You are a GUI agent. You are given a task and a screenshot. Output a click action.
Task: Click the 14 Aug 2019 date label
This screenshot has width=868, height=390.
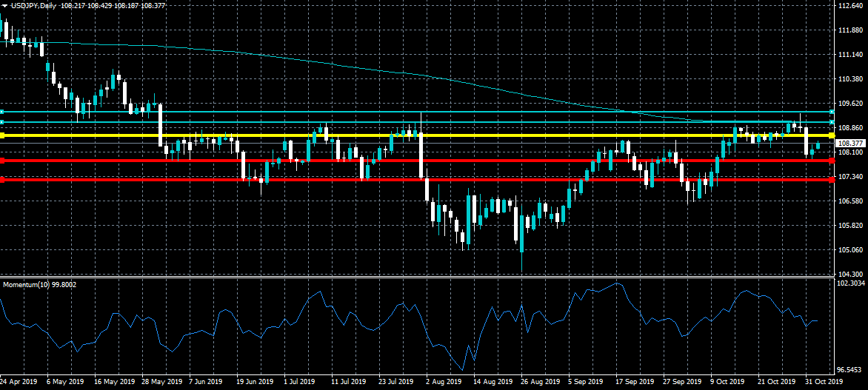(x=493, y=382)
